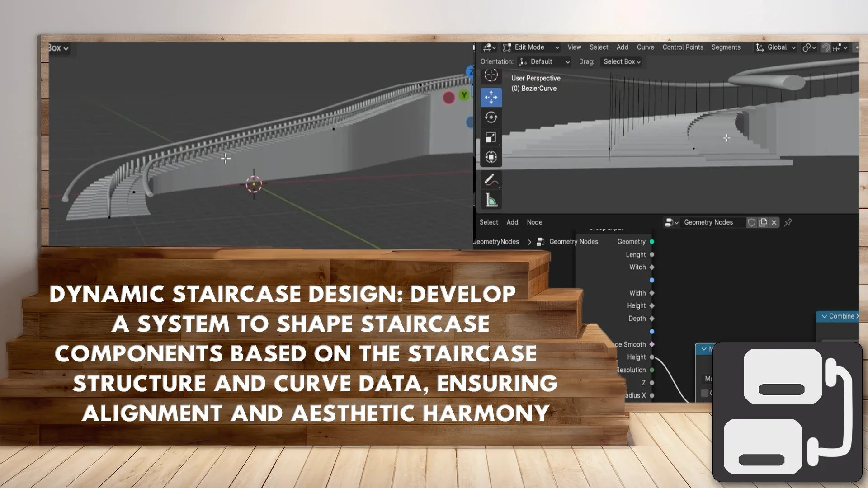Toggle fake user shield for Geometry Nodes

click(751, 222)
